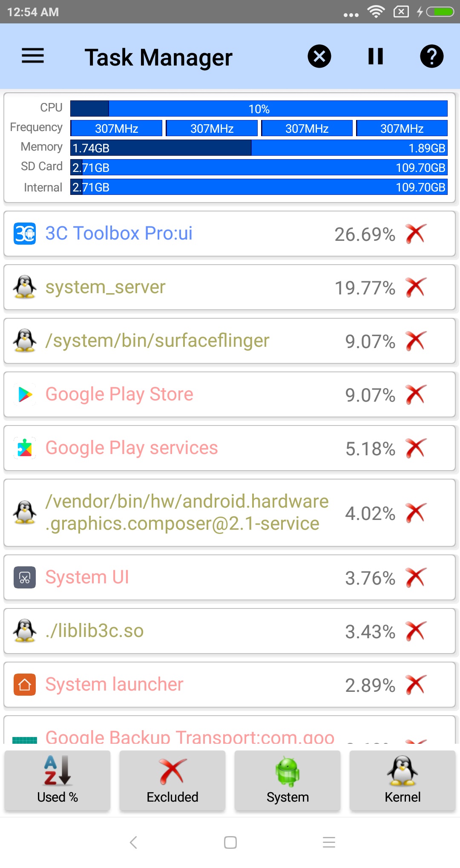The width and height of the screenshot is (460, 868).
Task: Tap the CPU 10% usage bar
Action: pos(259,108)
